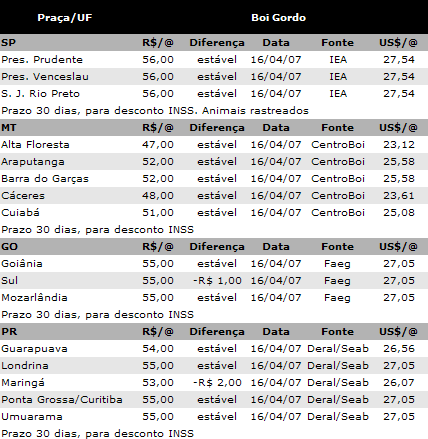Viewport: 428px width, 439px height.
Task: Select the Umuarama Deral/Seab source
Action: tap(338, 417)
